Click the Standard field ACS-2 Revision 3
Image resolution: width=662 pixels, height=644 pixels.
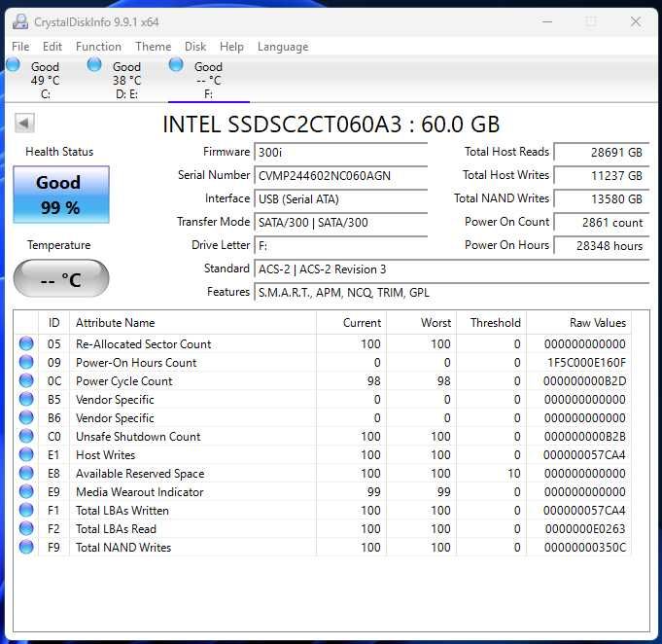[x=452, y=269]
